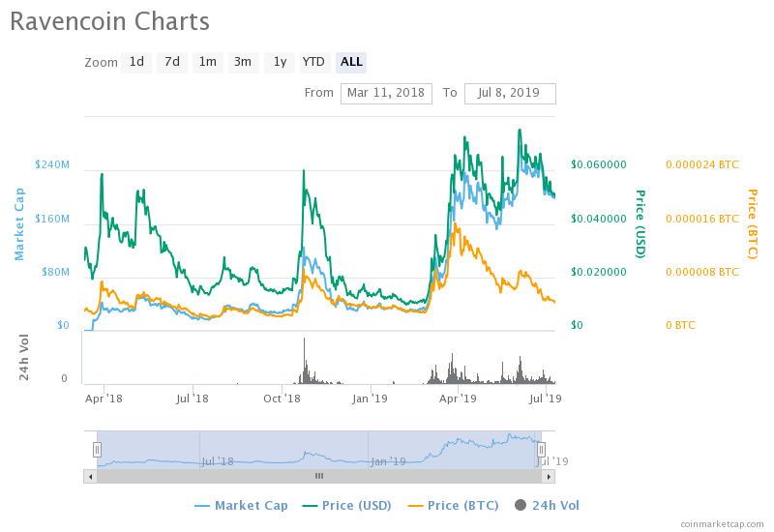Choose the YTD zoom option

coord(315,62)
